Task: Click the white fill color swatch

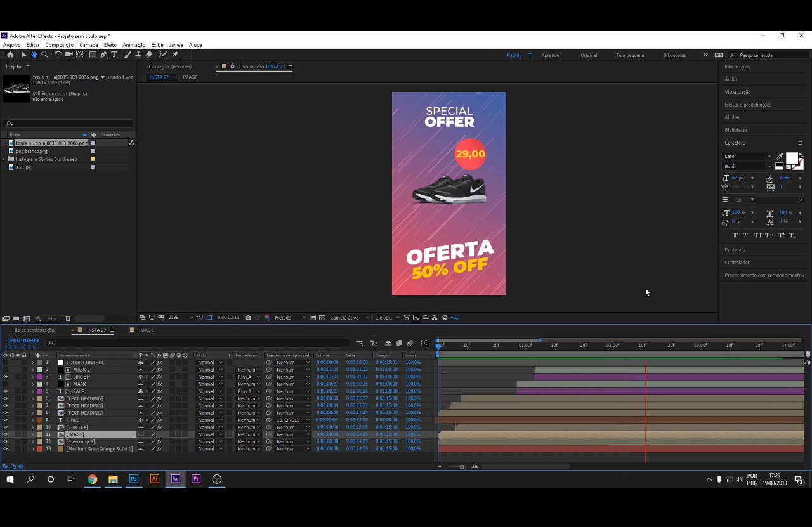Action: [x=792, y=159]
